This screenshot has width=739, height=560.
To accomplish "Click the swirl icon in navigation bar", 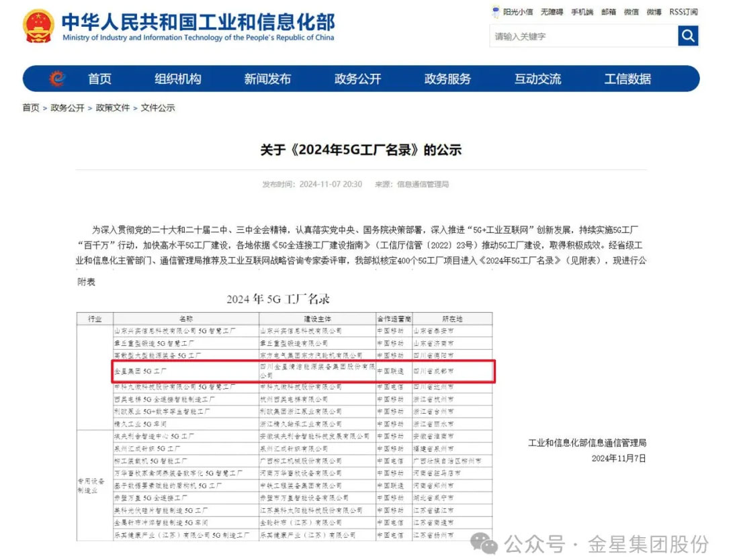I will [57, 78].
